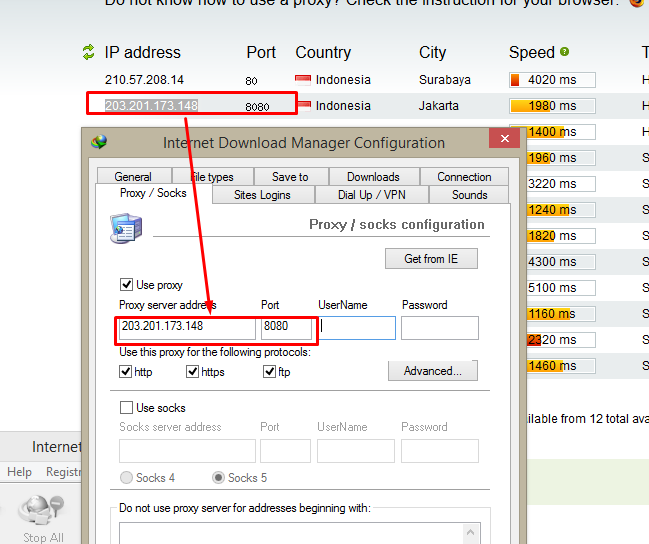
Task: Click the Proxy server address field
Action: tap(187, 328)
